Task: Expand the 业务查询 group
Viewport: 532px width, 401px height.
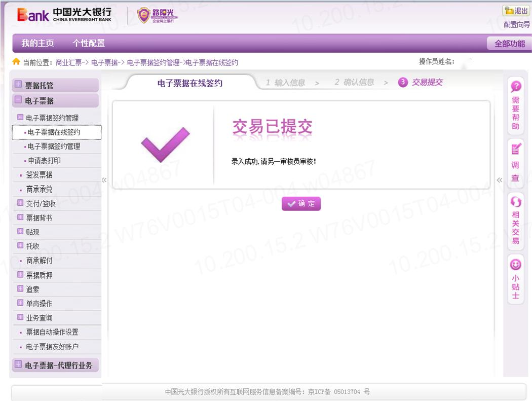Action: click(20, 317)
